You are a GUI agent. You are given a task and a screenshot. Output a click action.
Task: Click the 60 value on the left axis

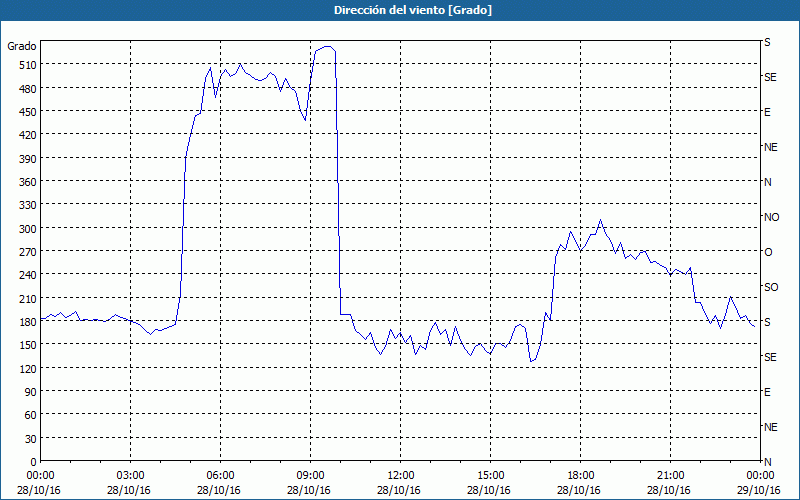pos(31,415)
